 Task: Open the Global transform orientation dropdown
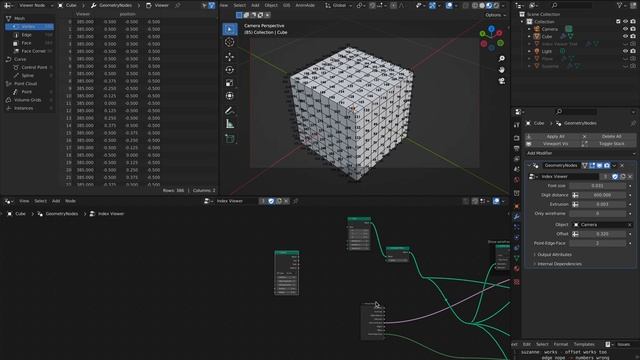coord(339,5)
